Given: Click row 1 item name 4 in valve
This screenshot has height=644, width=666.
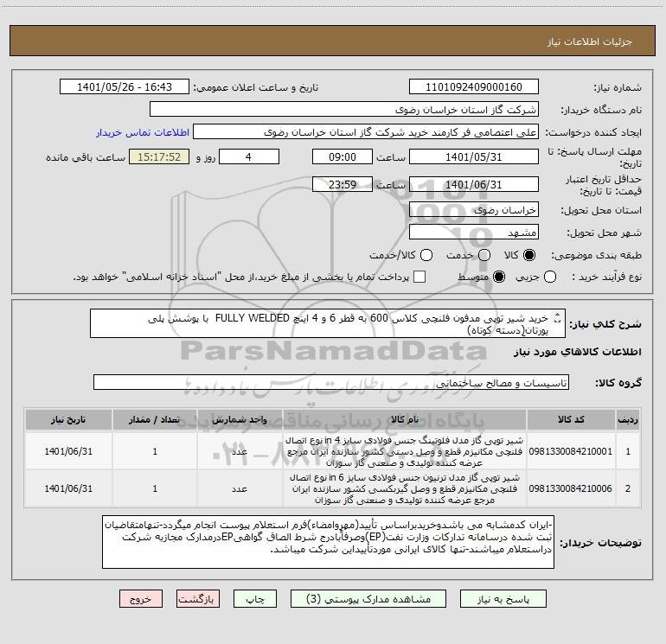Looking at the screenshot, I should (405, 451).
